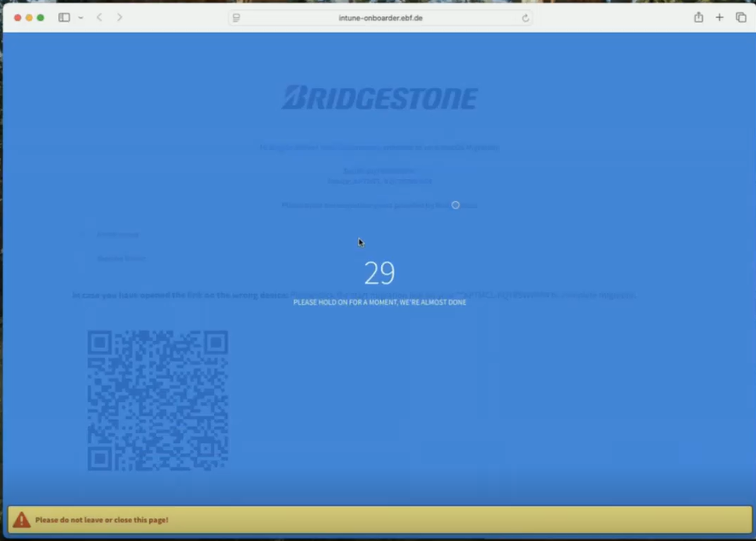756x541 pixels.
Task: Click the Bridgestone logo
Action: tap(379, 97)
